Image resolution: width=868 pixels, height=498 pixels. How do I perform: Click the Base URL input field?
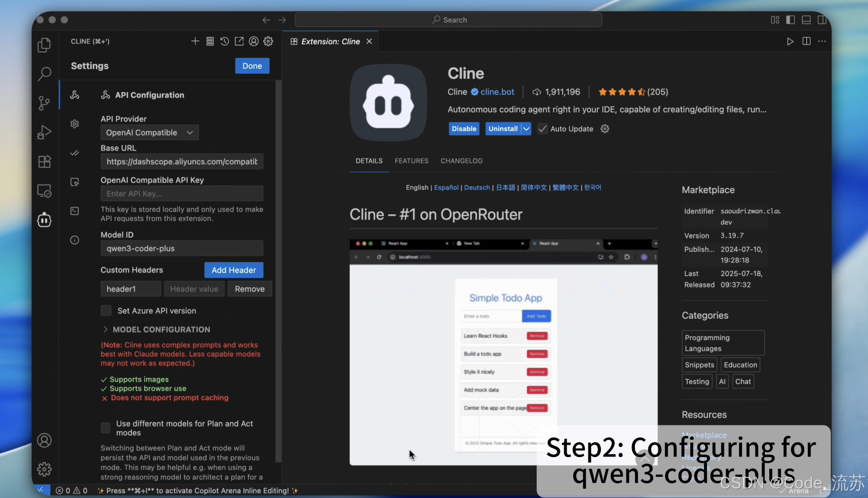[182, 161]
